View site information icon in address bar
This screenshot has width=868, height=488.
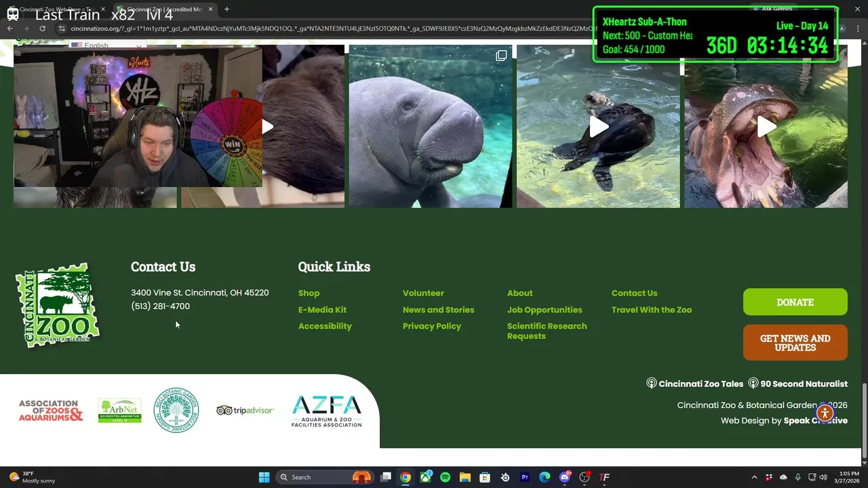click(62, 28)
